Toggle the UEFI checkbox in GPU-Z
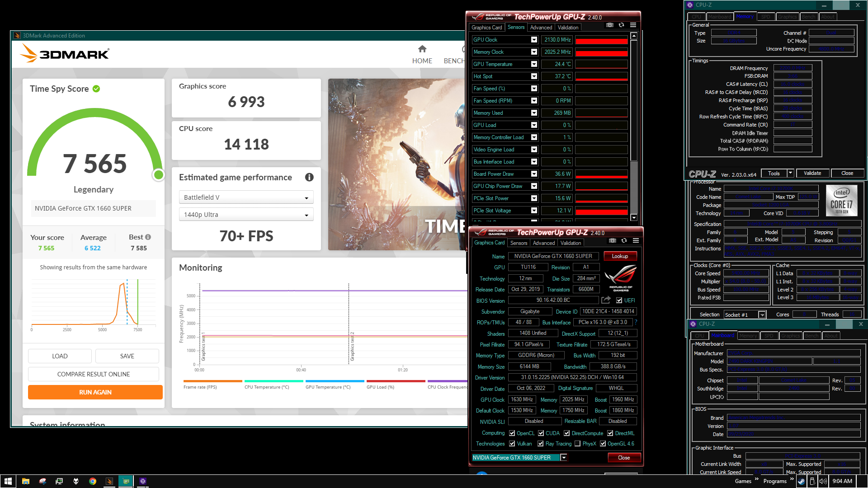Viewport: 868px width, 488px height. [x=619, y=300]
